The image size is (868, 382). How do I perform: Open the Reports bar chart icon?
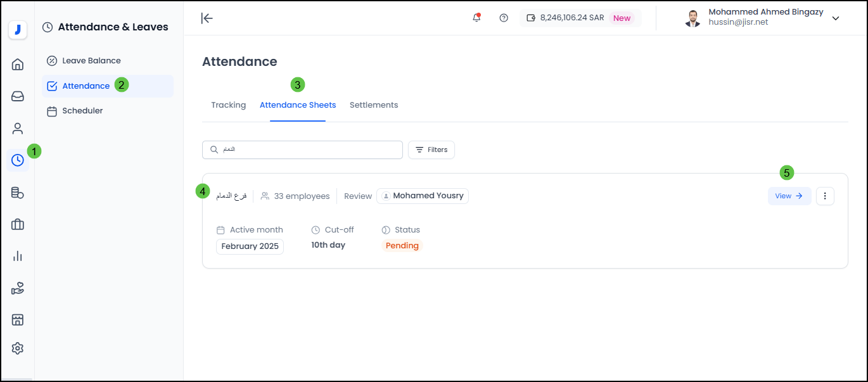click(18, 256)
